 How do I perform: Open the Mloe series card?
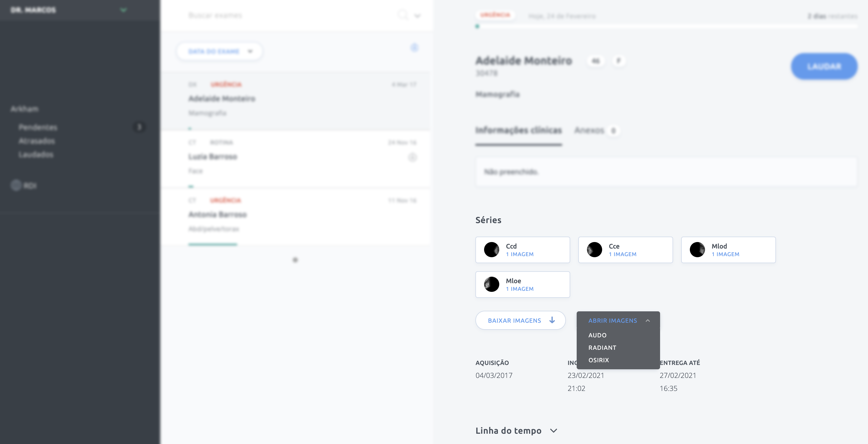(x=522, y=284)
